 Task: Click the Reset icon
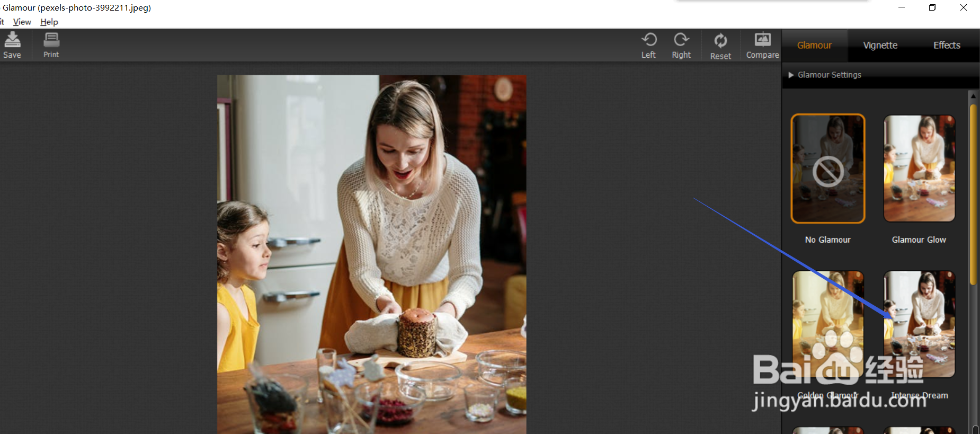pos(720,46)
